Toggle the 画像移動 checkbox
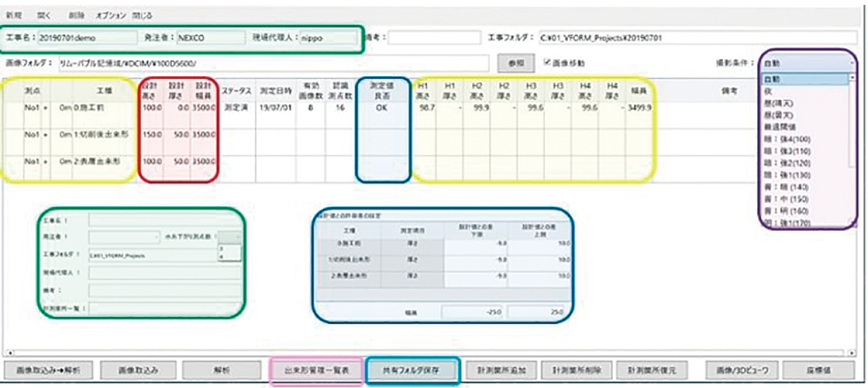Screen dimensions: 868x388 tap(548, 63)
